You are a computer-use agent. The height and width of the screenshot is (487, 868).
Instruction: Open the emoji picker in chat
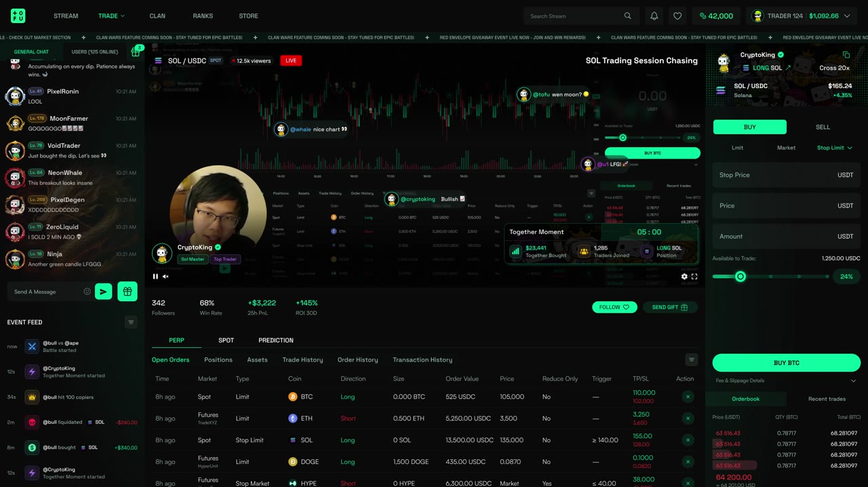click(87, 292)
